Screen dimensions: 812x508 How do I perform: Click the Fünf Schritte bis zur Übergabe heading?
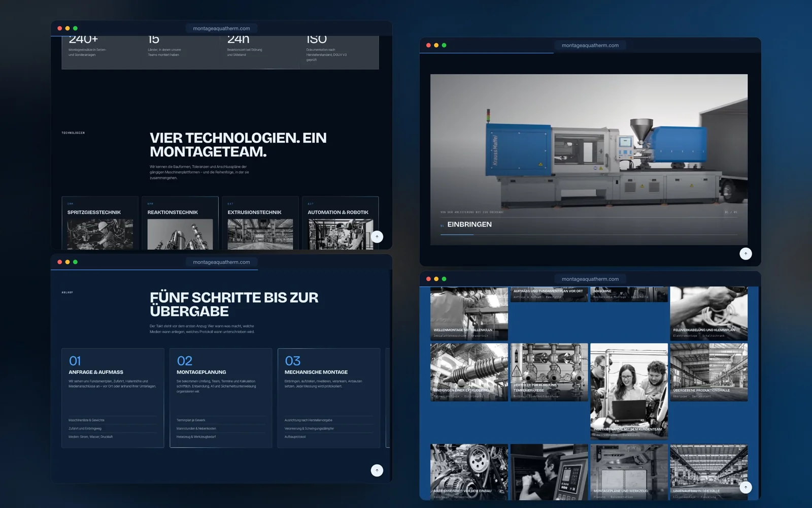coord(234,304)
